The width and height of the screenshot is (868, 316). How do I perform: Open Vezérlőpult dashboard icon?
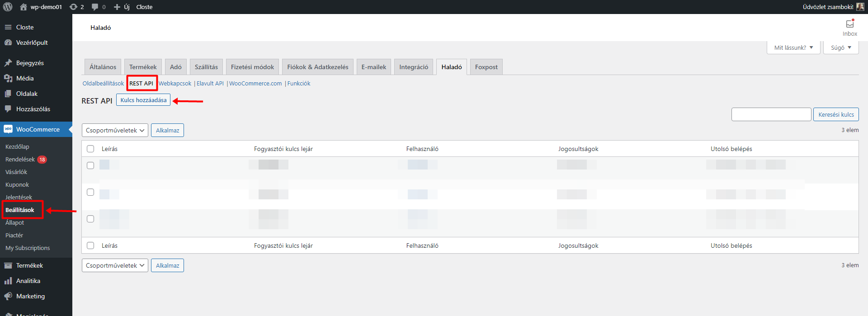tap(8, 42)
